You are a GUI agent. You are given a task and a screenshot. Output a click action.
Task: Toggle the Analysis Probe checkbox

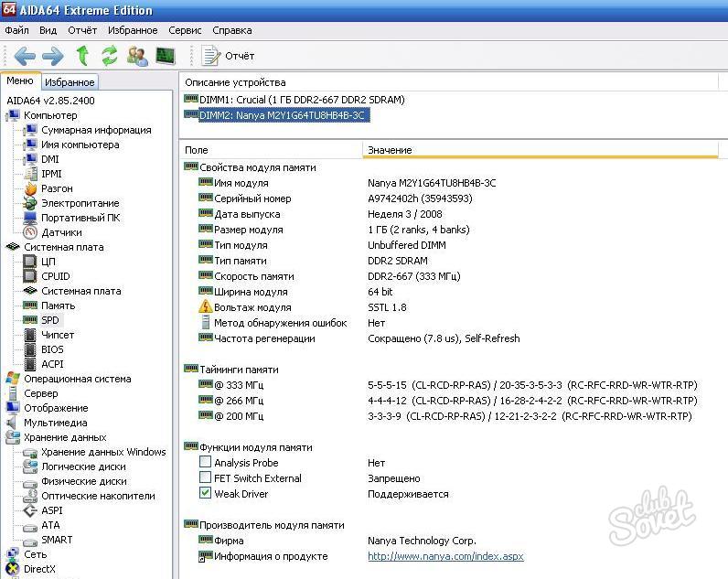[205, 462]
